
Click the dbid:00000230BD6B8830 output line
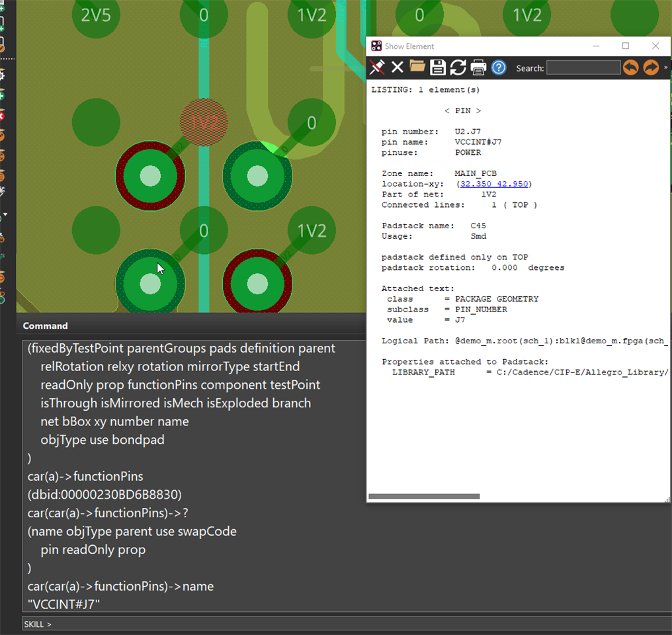coord(105,495)
